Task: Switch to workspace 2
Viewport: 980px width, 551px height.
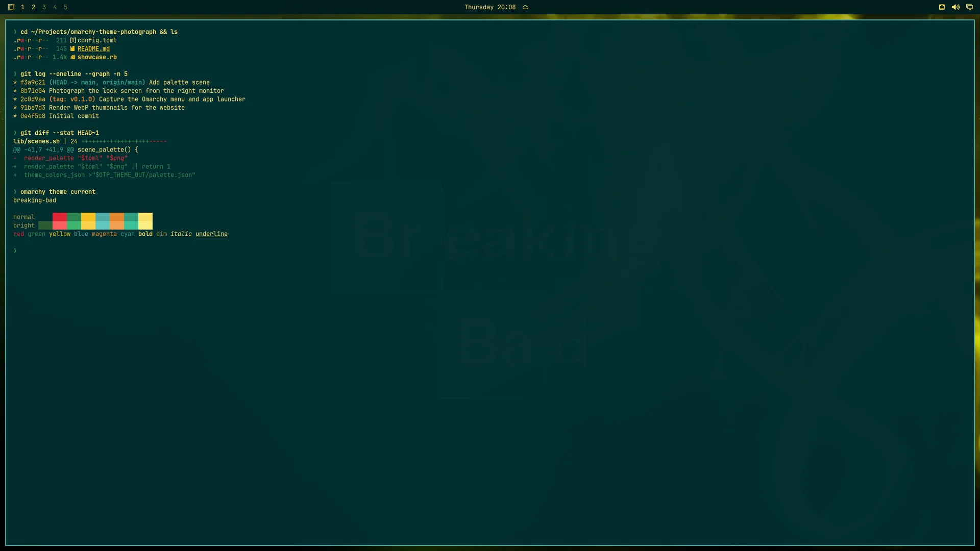Action: tap(33, 7)
